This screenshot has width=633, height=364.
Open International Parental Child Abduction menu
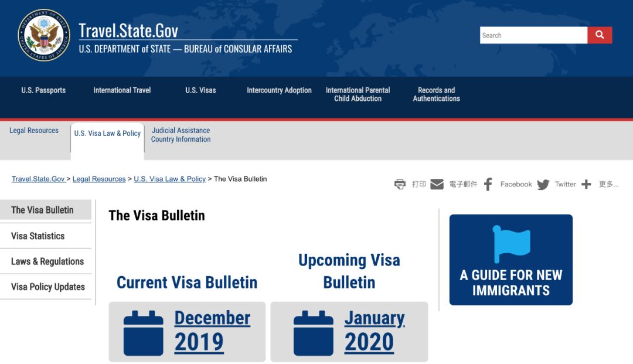358,94
